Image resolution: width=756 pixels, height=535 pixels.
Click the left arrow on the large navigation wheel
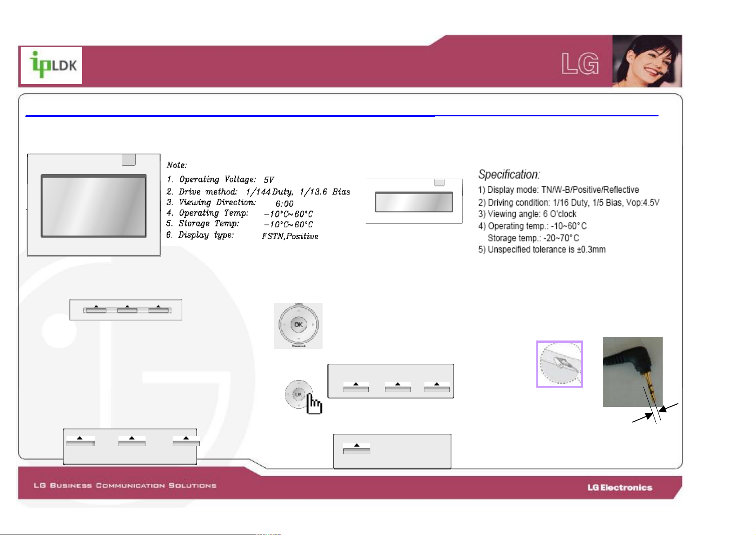coord(283,324)
